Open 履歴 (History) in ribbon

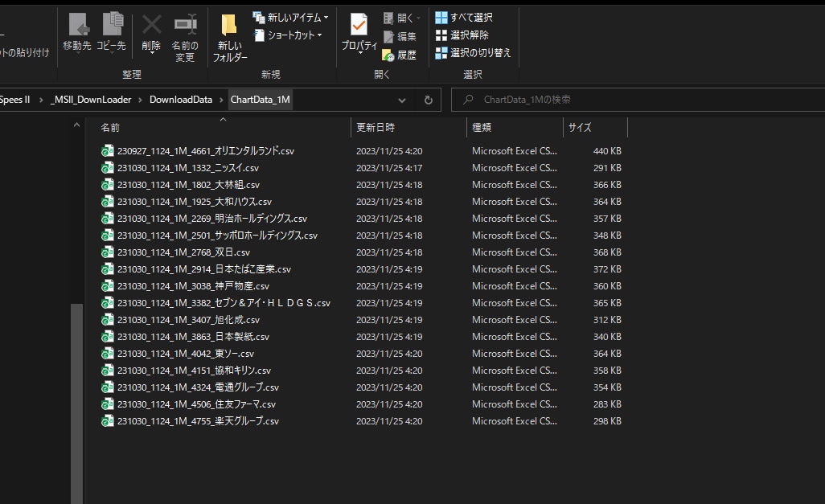400,55
